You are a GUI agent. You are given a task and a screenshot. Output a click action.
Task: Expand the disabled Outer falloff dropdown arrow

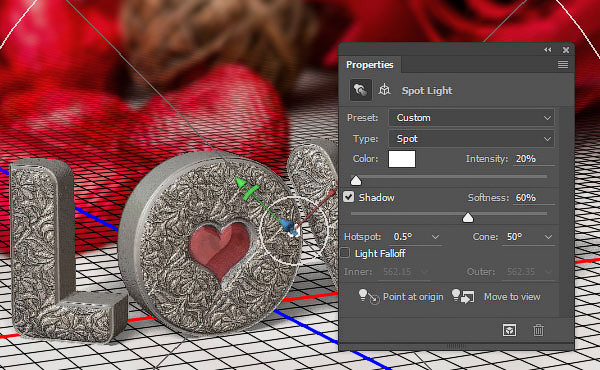tap(549, 272)
